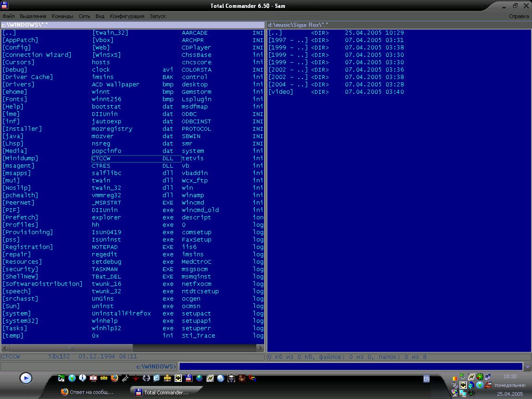Click the Earth globe quick launch icon
The width and height of the screenshot is (532, 399).
199,378
